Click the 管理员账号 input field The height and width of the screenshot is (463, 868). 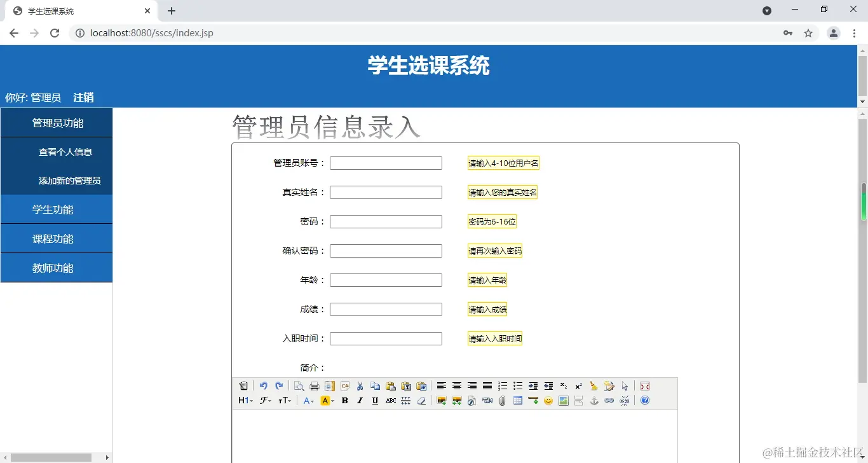tap(386, 163)
